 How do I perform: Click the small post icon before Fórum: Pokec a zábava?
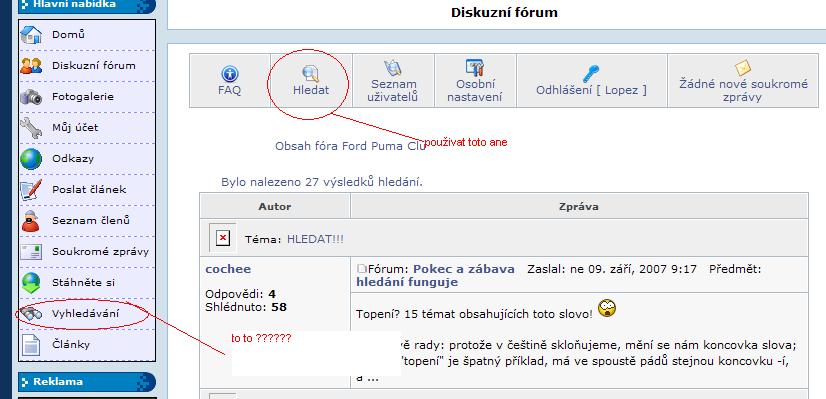tap(361, 269)
